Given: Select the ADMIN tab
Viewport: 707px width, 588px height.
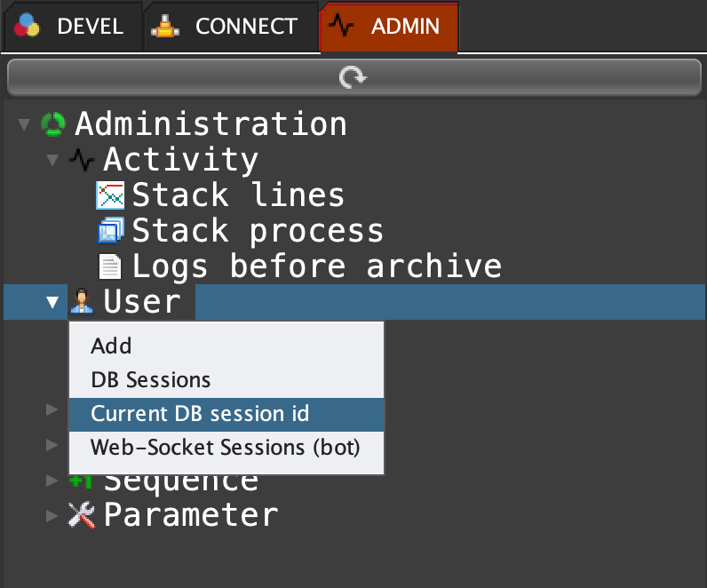Looking at the screenshot, I should (x=389, y=27).
